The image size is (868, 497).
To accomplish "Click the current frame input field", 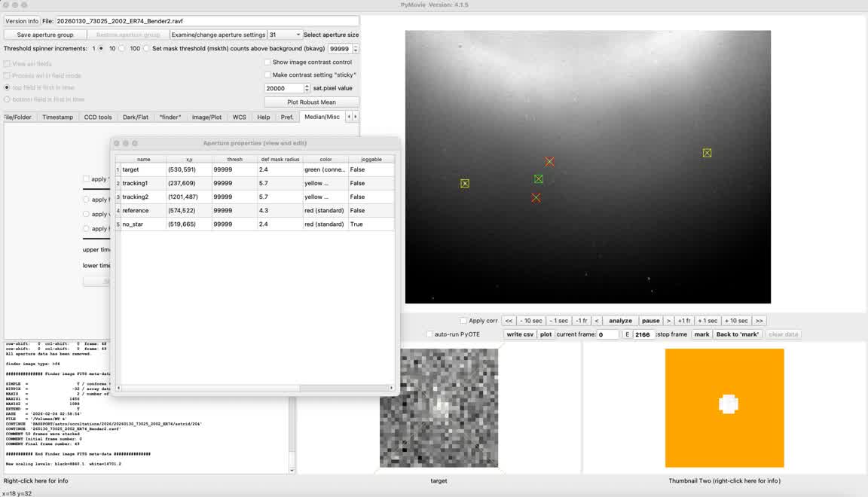I will coord(607,334).
